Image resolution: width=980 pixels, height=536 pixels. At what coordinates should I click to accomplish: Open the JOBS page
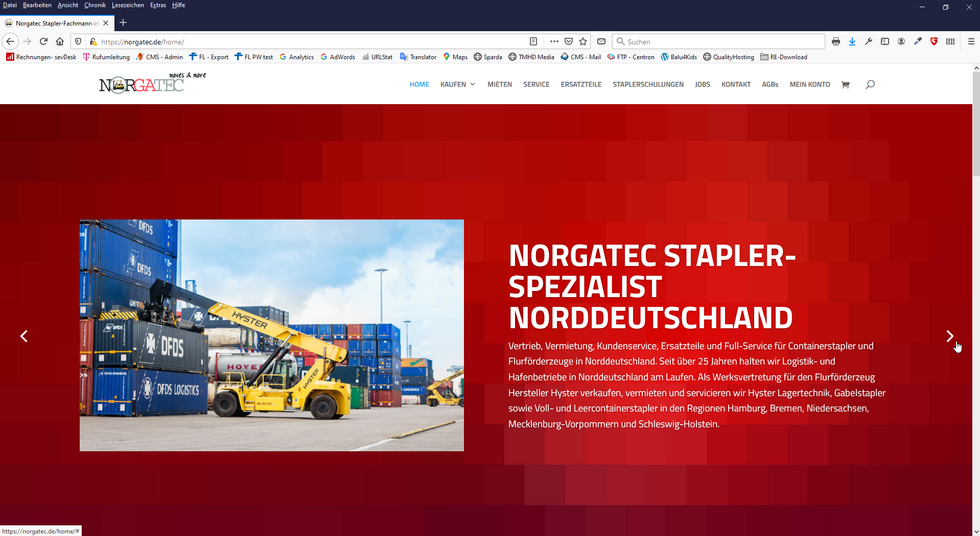point(703,84)
